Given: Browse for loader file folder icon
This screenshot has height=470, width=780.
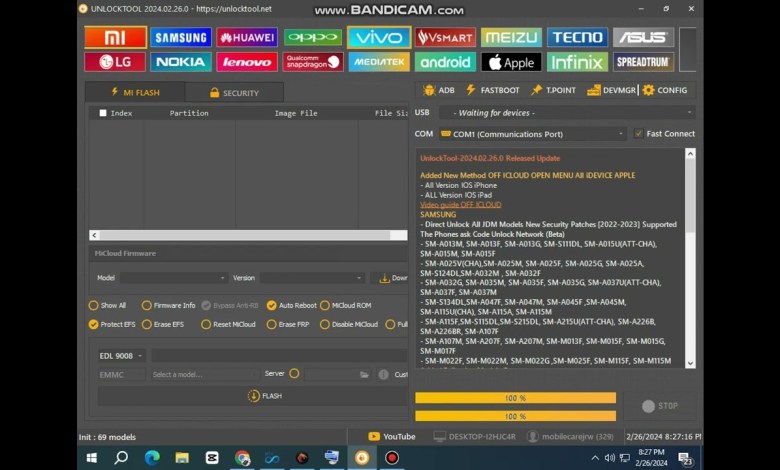Looking at the screenshot, I should pyautogui.click(x=364, y=375).
